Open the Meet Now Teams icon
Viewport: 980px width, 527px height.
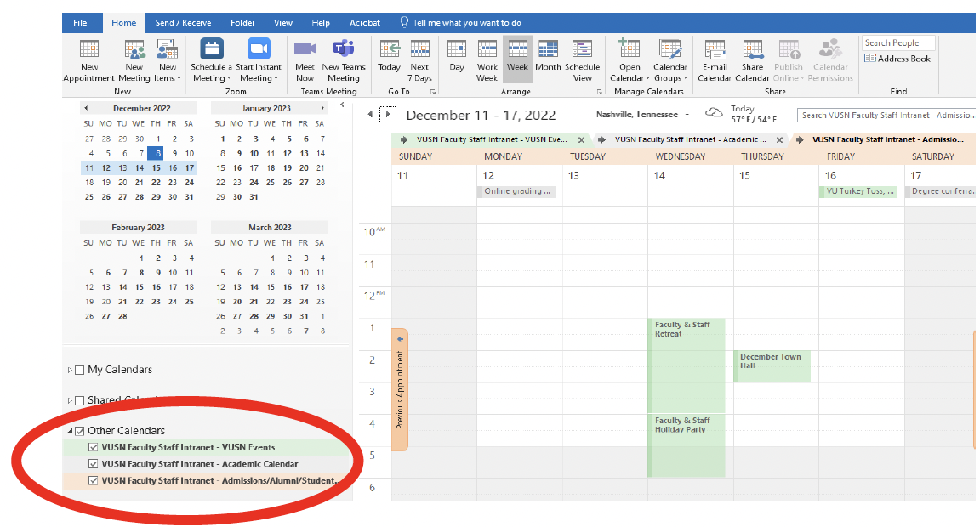pos(305,51)
